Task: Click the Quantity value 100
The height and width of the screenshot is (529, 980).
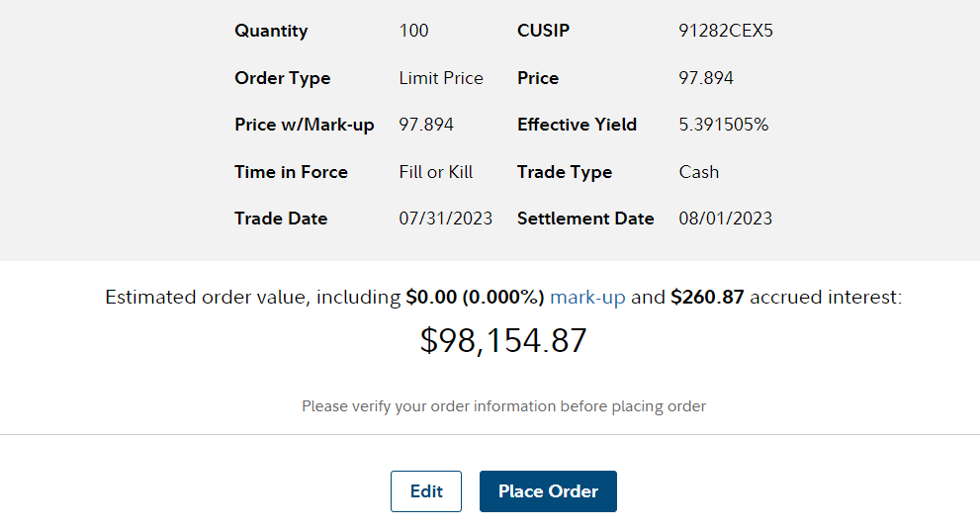Action: (413, 31)
